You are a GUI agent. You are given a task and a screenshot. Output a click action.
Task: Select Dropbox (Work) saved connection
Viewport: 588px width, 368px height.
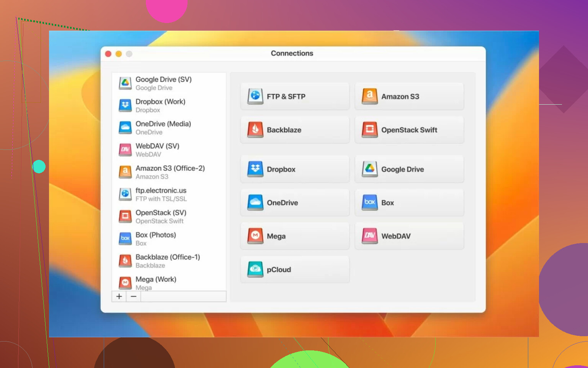pos(160,105)
